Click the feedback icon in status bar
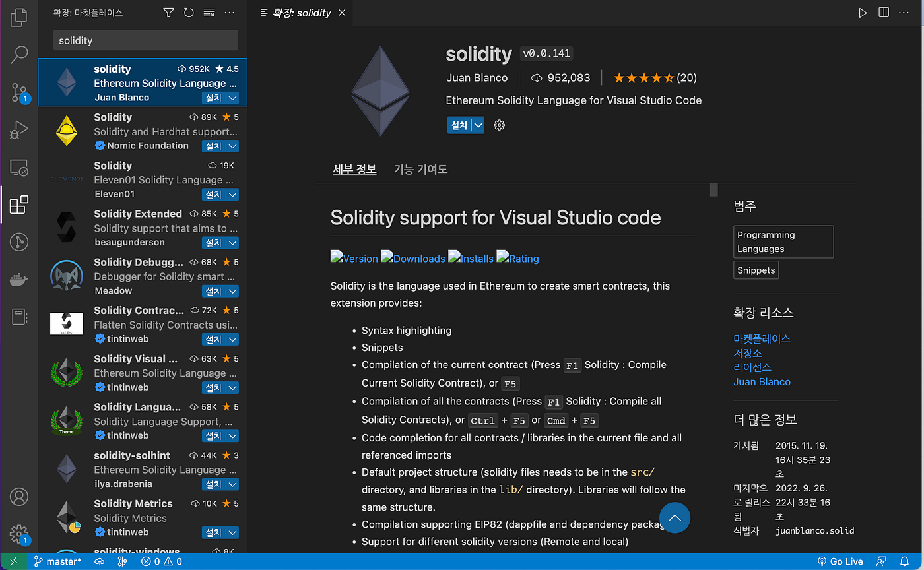The width and height of the screenshot is (924, 570). click(x=880, y=561)
